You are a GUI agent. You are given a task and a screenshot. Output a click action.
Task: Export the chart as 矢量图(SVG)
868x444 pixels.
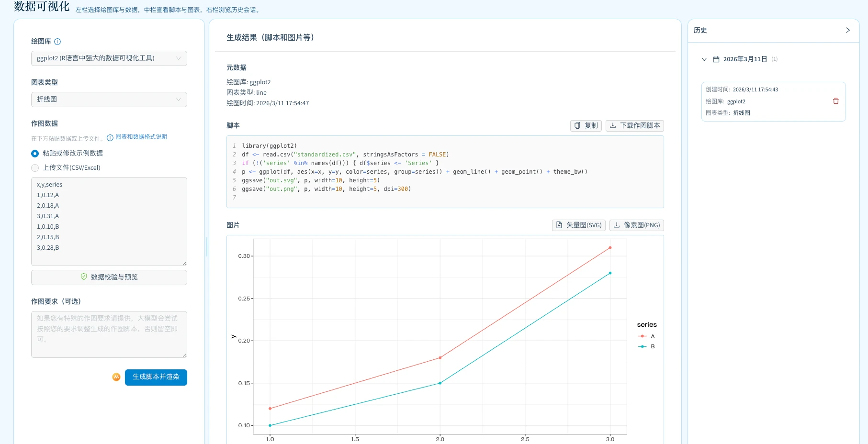click(x=578, y=225)
